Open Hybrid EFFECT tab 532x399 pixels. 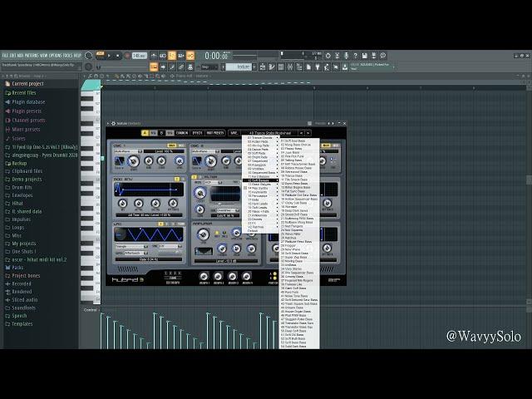197,133
